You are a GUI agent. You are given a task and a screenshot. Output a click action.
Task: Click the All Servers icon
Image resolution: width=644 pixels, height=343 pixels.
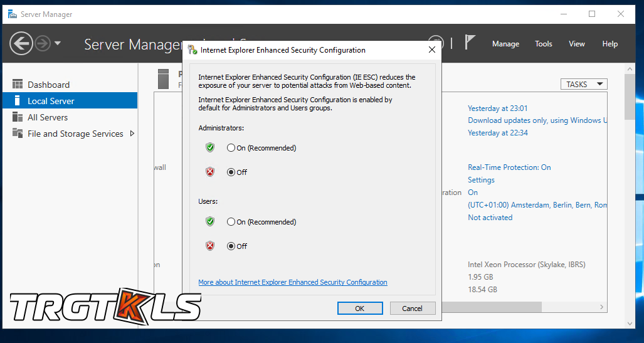(x=17, y=117)
